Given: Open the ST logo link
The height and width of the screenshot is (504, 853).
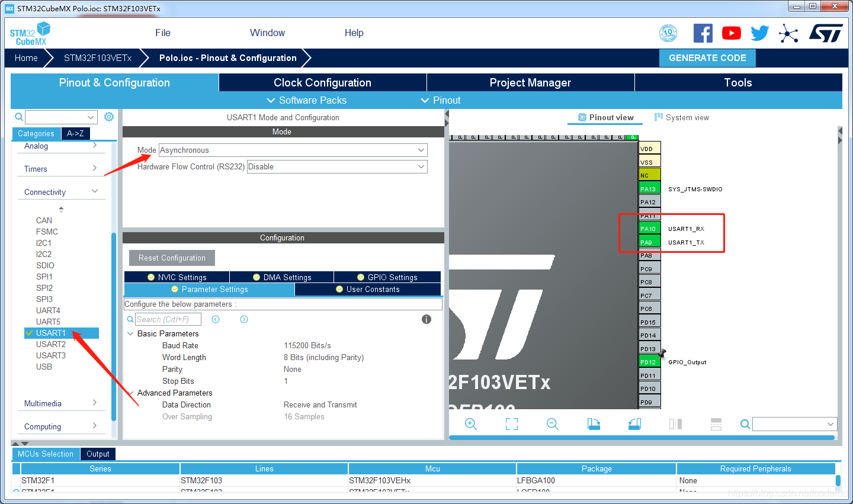Looking at the screenshot, I should (x=826, y=33).
